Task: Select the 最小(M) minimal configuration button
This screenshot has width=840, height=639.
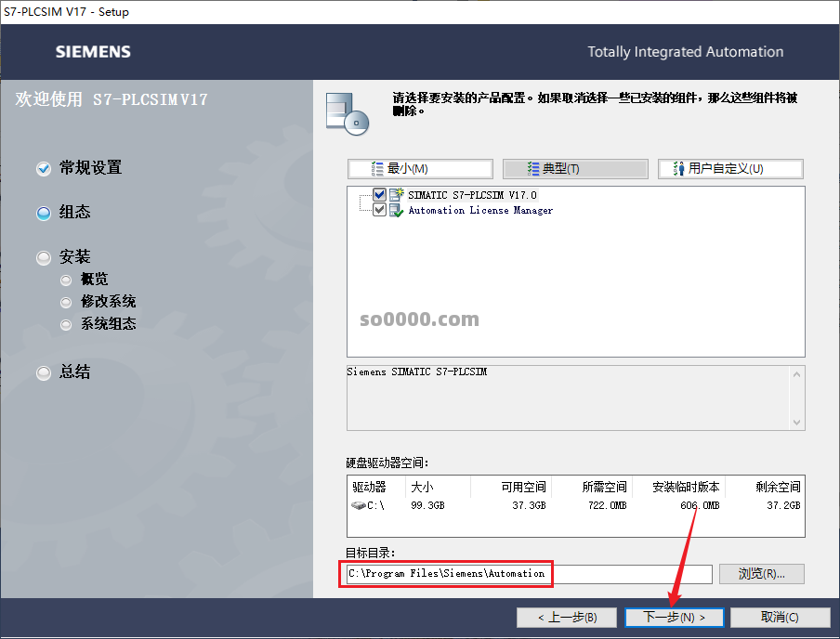Action: (420, 169)
